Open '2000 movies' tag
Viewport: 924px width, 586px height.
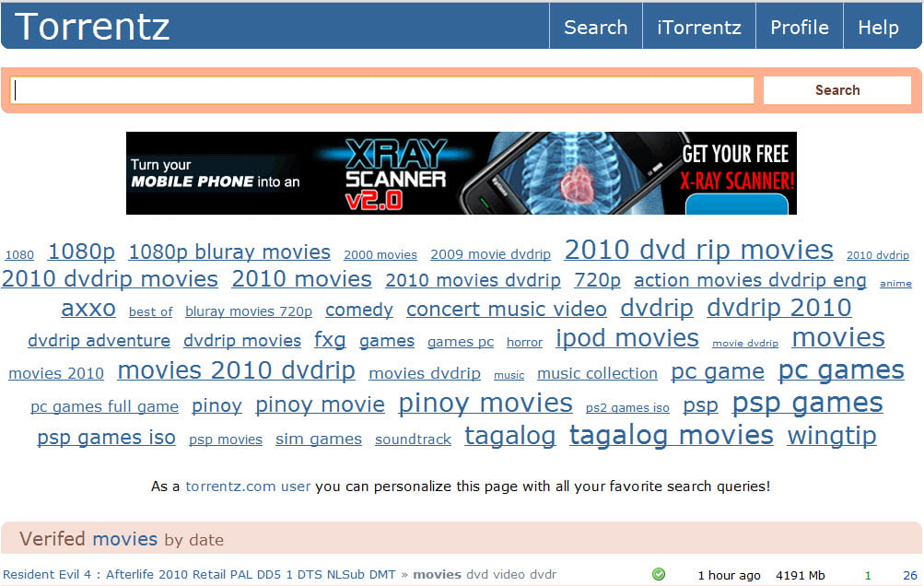click(x=380, y=254)
